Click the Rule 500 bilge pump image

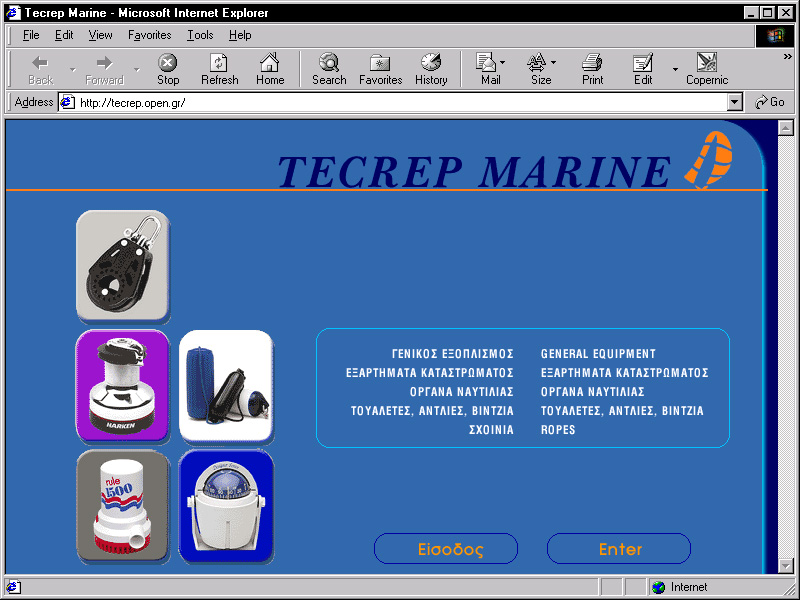(122, 506)
